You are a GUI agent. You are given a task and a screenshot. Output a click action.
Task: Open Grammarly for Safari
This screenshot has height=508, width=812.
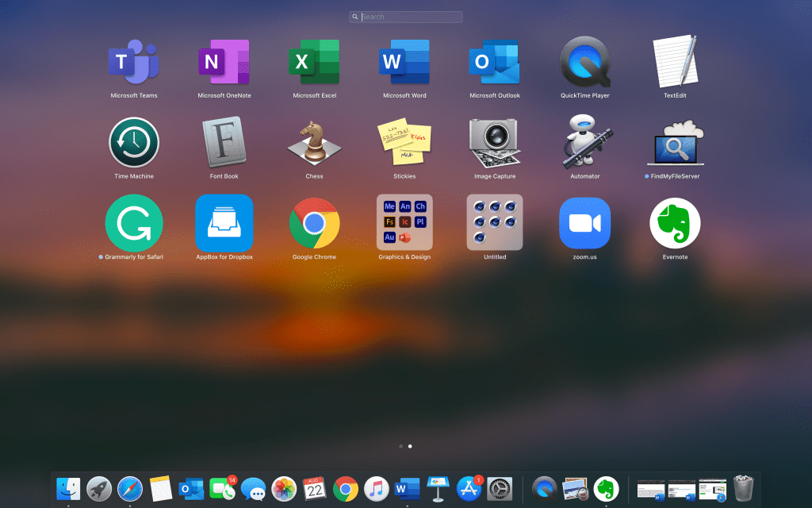pyautogui.click(x=133, y=223)
